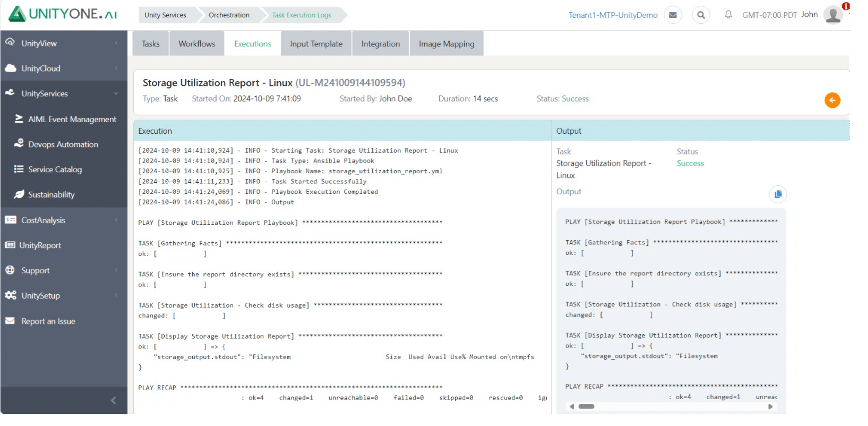868x426 pixels.
Task: Click the output horizontal scrollbar thumb
Action: pos(586,407)
